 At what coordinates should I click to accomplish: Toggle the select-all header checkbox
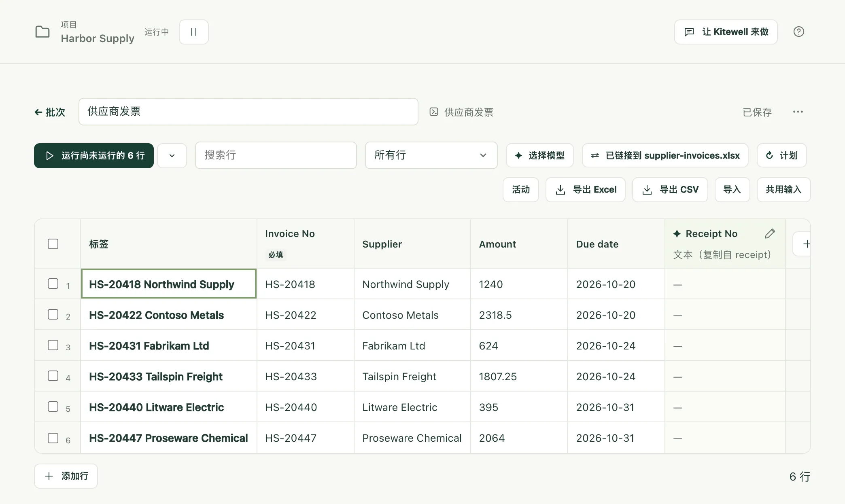coord(53,244)
